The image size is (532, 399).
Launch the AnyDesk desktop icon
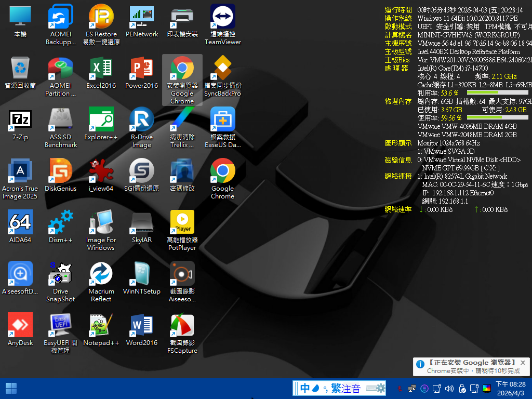click(x=20, y=326)
